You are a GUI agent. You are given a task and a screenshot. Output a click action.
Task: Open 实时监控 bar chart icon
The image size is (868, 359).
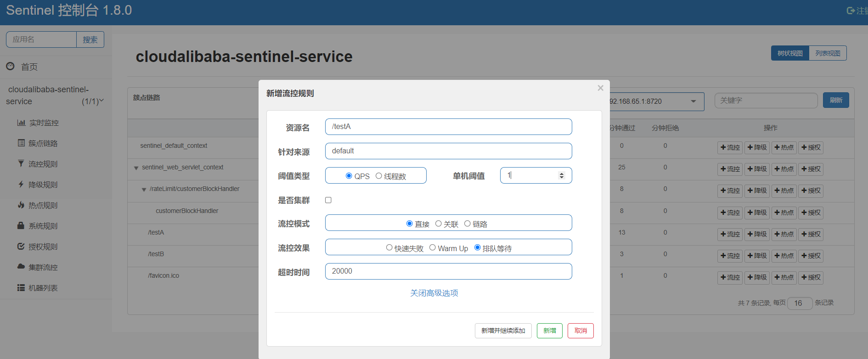21,123
